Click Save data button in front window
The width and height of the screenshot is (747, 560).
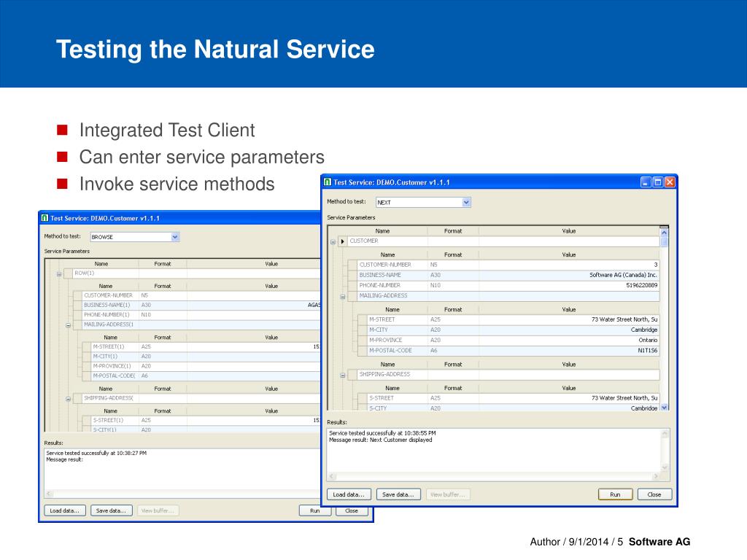pos(398,494)
